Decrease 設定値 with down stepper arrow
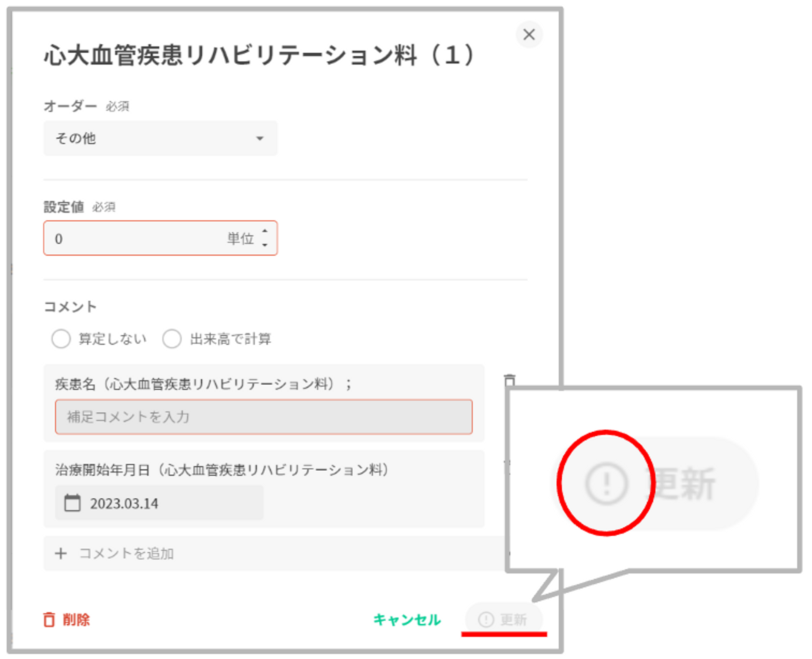Screen dimensions: 812x659 (265, 245)
